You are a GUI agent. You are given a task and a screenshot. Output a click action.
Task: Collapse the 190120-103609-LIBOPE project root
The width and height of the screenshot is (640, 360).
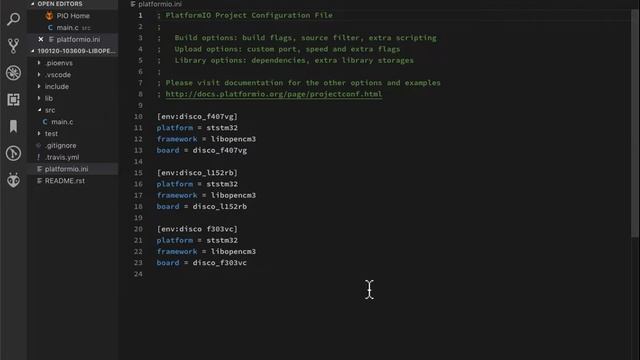[33, 51]
